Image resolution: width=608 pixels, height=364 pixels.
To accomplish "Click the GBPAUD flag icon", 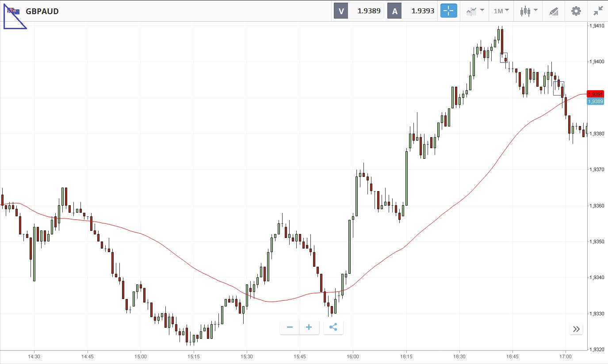I will (13, 11).
